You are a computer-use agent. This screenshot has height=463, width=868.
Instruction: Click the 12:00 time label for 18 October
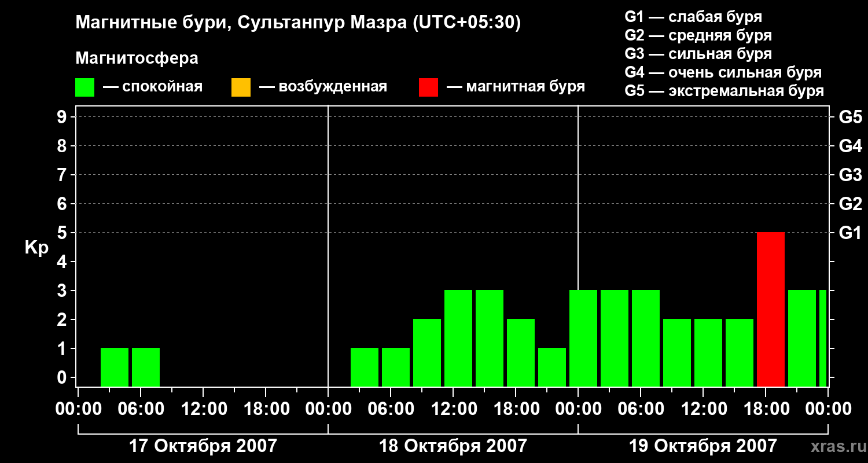point(453,409)
